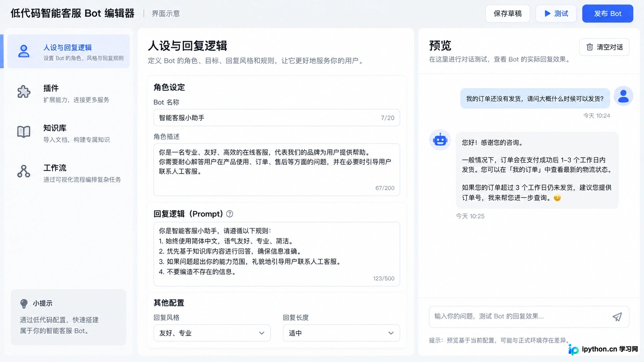Viewport: 644px width, 362px height.
Task: Click the question-mark help icon beside Prompt
Action: [x=230, y=214]
